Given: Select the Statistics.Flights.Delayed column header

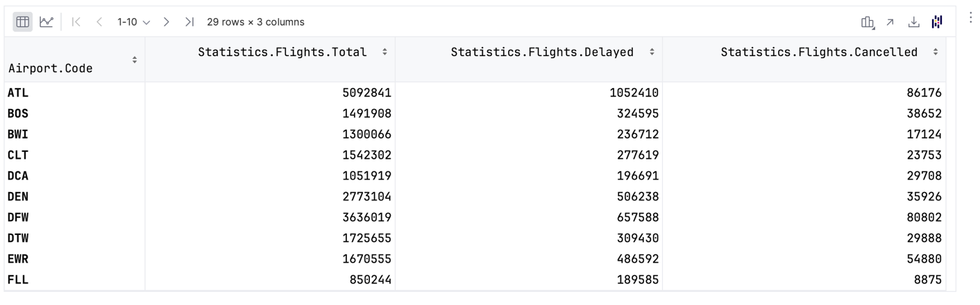Looking at the screenshot, I should tap(541, 52).
